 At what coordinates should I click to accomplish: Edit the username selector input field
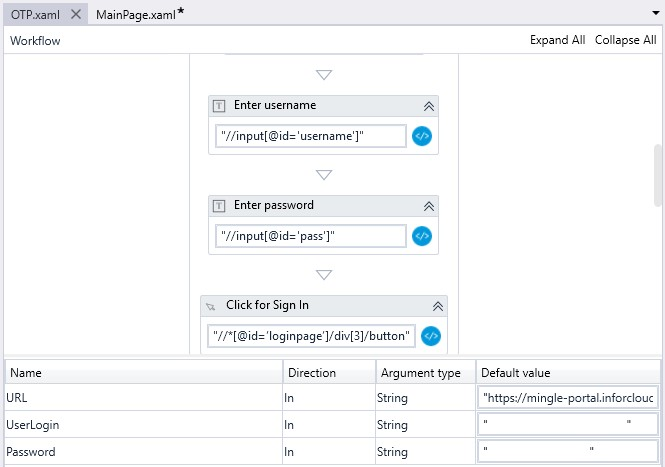pos(311,136)
